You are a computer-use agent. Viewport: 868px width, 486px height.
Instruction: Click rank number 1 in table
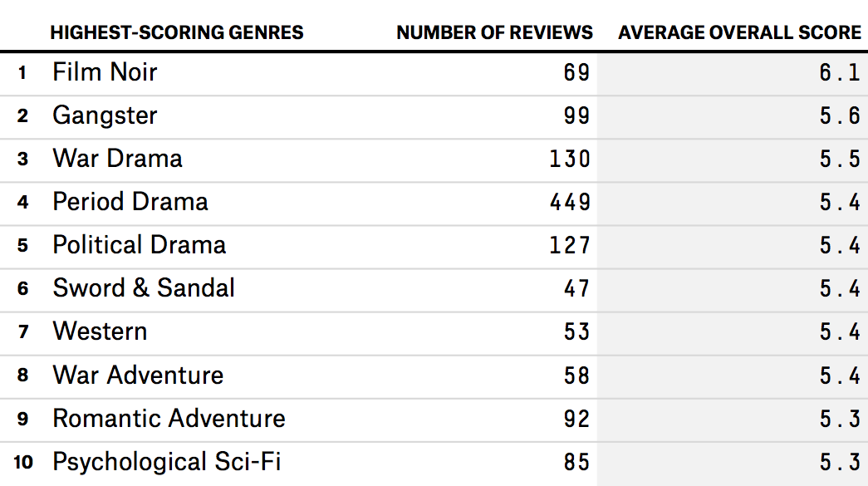click(x=22, y=73)
